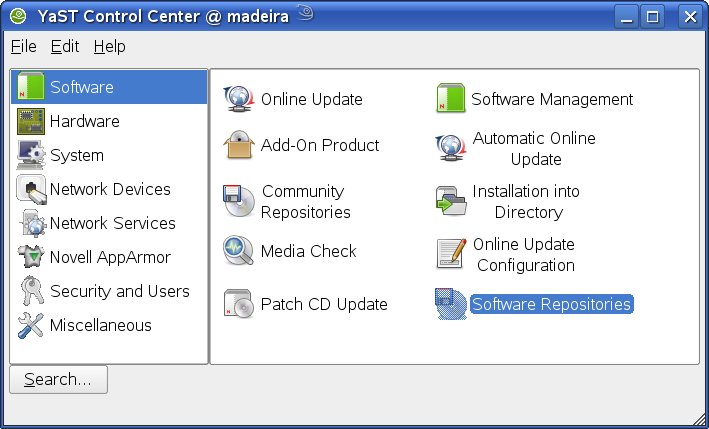The width and height of the screenshot is (709, 429).
Task: Minimize the YaST Control Center window
Action: (x=626, y=17)
